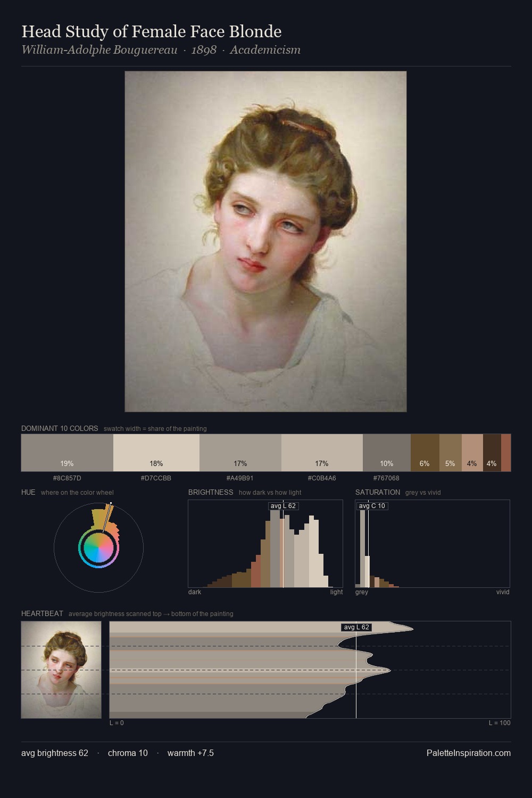Select the 17% swatch above #C0B4A6
The width and height of the screenshot is (532, 798).
[x=322, y=453]
